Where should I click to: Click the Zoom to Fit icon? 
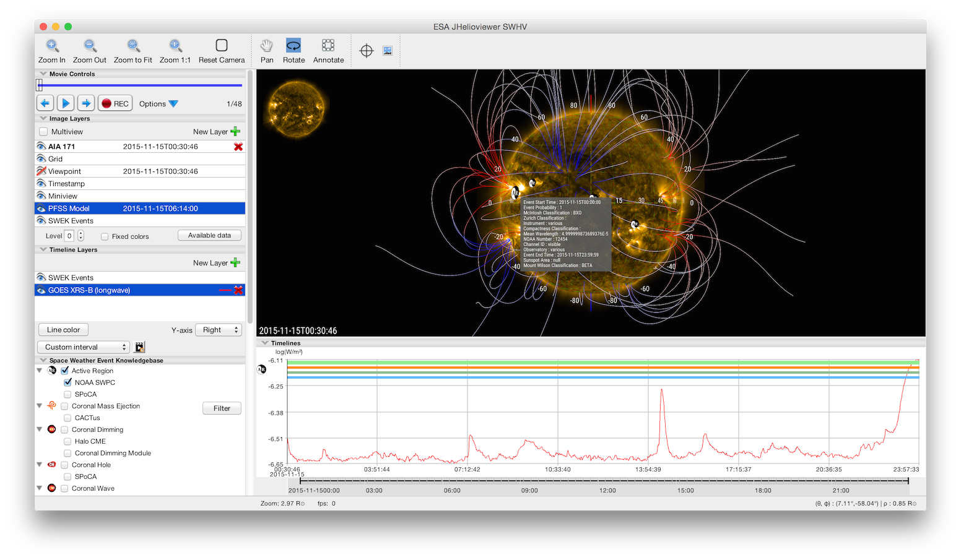133,46
